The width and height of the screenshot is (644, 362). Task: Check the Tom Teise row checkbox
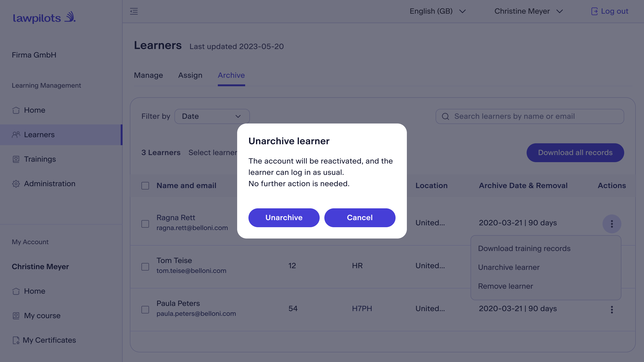point(145,267)
